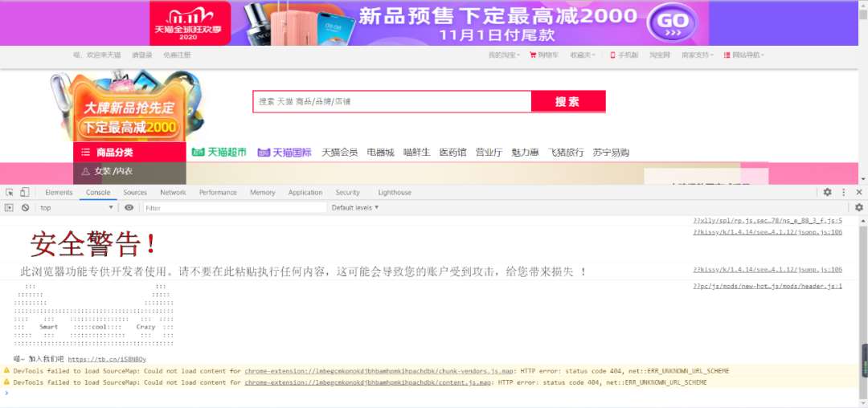The height and width of the screenshot is (408, 868).
Task: Expand the Default levels dropdown
Action: click(x=355, y=208)
